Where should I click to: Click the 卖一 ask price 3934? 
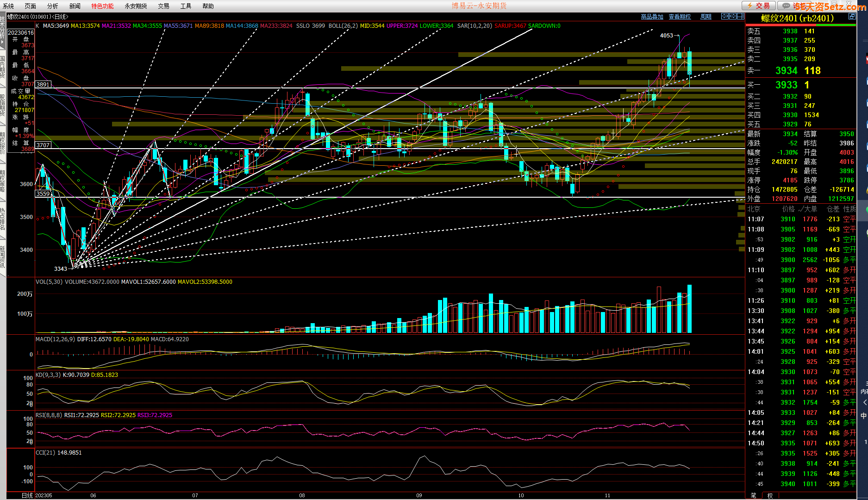(786, 70)
